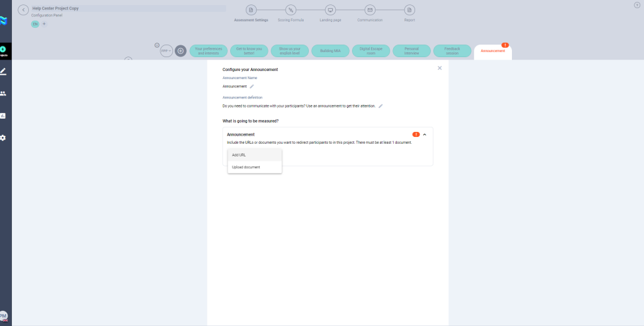Open users section in left sidebar
This screenshot has width=644, height=326.
3,94
